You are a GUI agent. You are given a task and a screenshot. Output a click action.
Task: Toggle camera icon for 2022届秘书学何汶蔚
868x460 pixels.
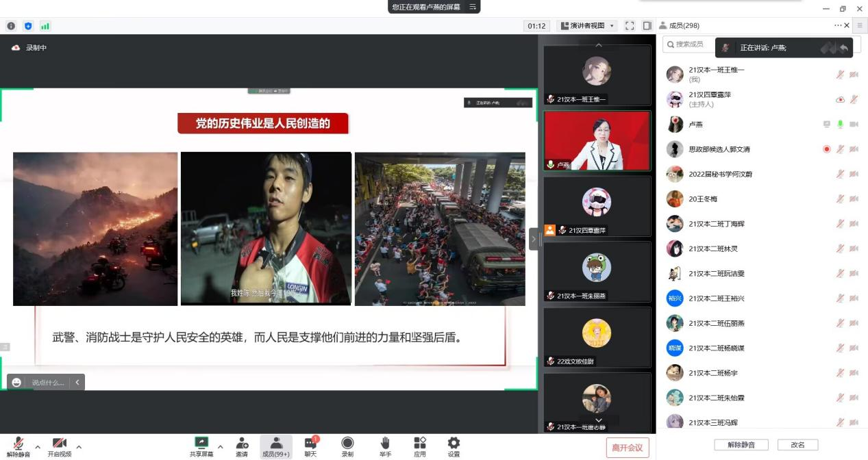click(x=854, y=174)
